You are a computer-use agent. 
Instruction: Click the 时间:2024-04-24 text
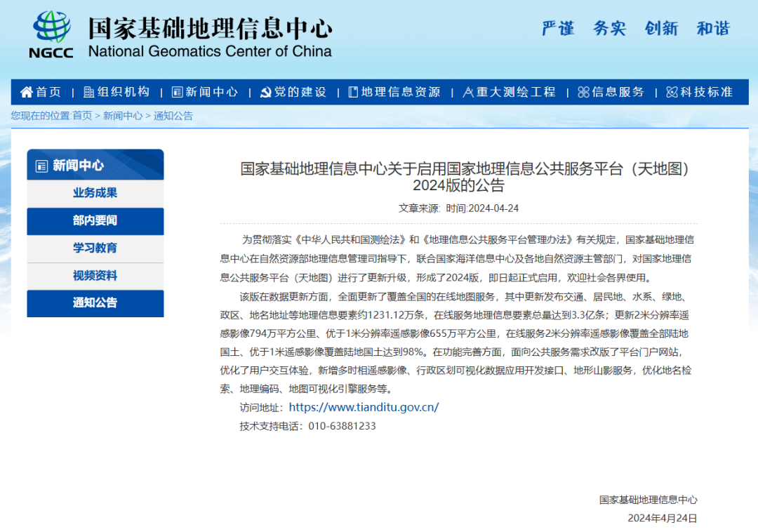tap(482, 208)
